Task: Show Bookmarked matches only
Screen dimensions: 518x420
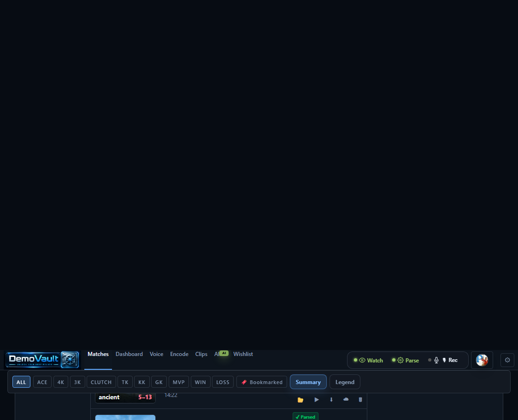Action: tap(262, 382)
